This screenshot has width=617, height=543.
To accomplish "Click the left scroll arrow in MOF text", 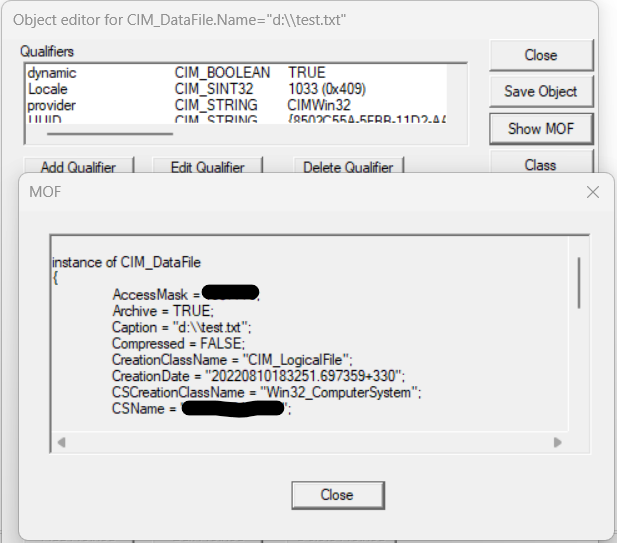I will click(x=60, y=441).
